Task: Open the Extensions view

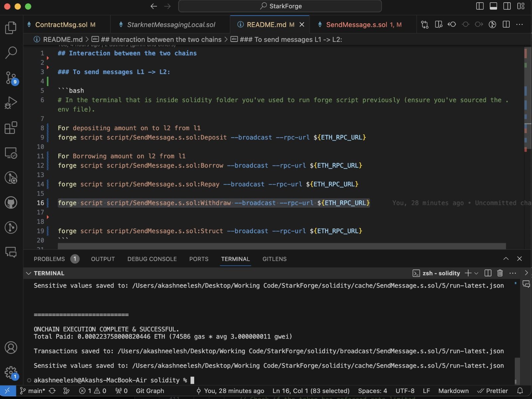Action: (11, 128)
